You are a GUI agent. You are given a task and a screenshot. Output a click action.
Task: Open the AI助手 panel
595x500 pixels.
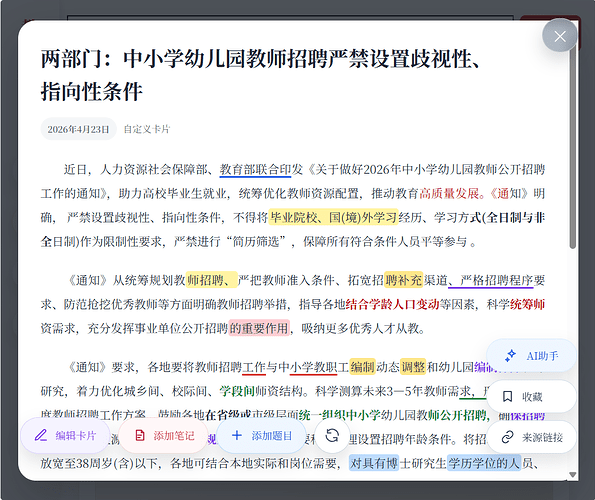click(531, 356)
